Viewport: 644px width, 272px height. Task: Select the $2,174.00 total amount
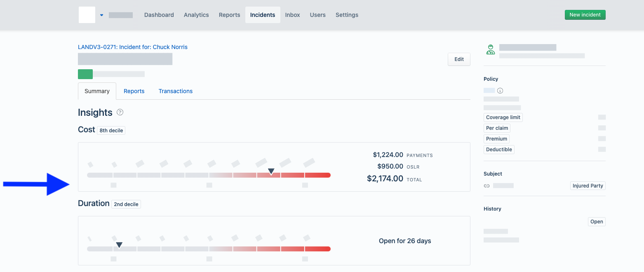[x=385, y=178]
